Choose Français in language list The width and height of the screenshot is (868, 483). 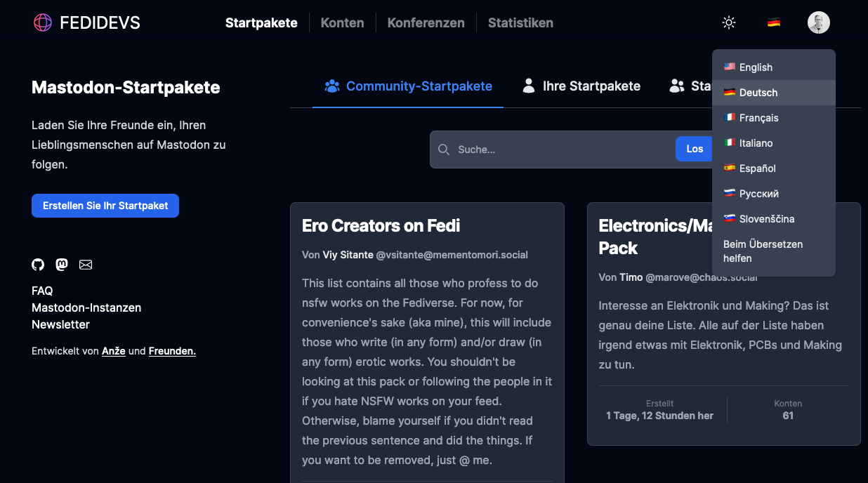click(758, 118)
